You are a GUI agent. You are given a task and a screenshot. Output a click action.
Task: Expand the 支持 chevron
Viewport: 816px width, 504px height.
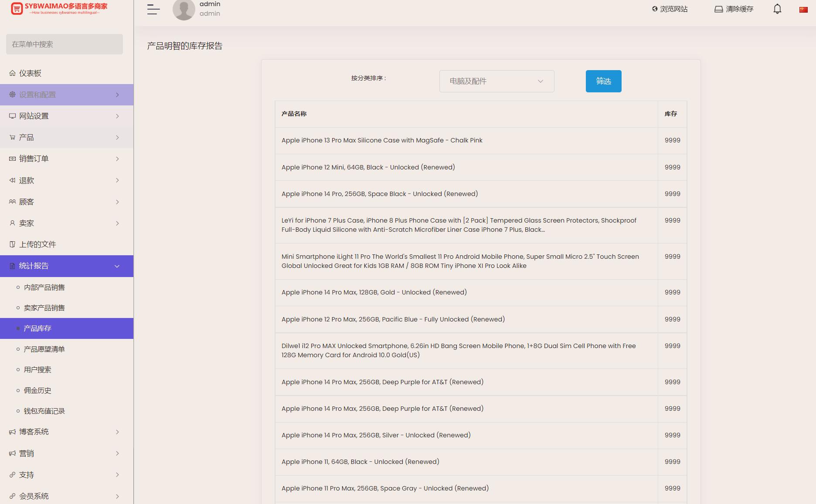coord(117,475)
